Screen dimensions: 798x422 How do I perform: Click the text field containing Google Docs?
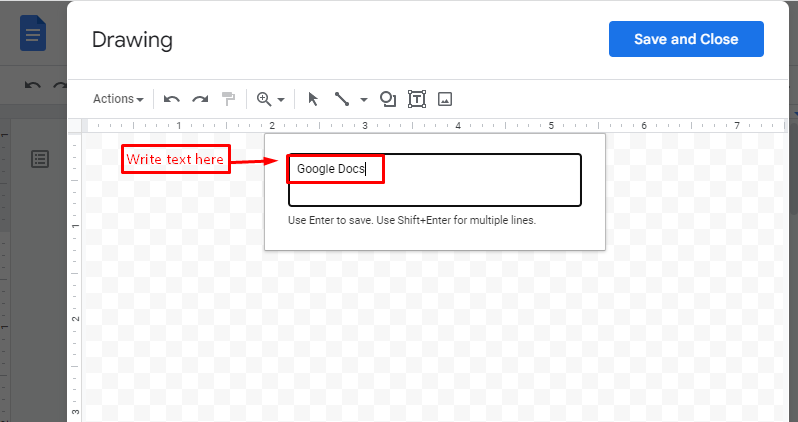435,180
